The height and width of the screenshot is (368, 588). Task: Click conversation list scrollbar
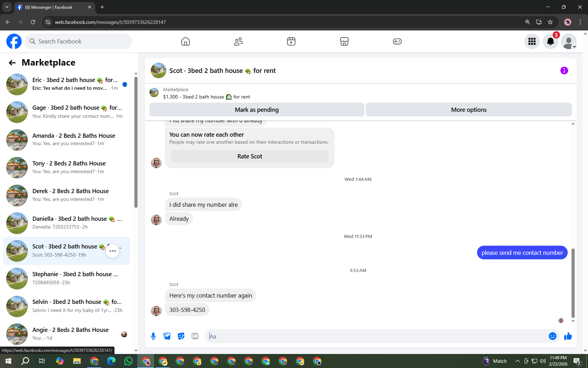(x=136, y=142)
